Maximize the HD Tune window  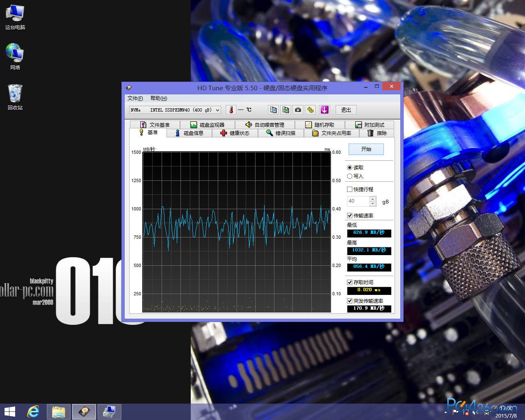point(377,86)
